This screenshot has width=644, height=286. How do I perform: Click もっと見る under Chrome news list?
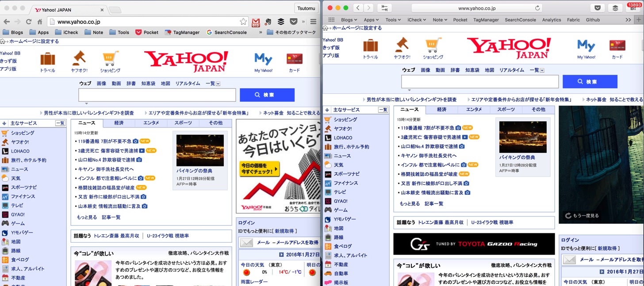(x=87, y=217)
